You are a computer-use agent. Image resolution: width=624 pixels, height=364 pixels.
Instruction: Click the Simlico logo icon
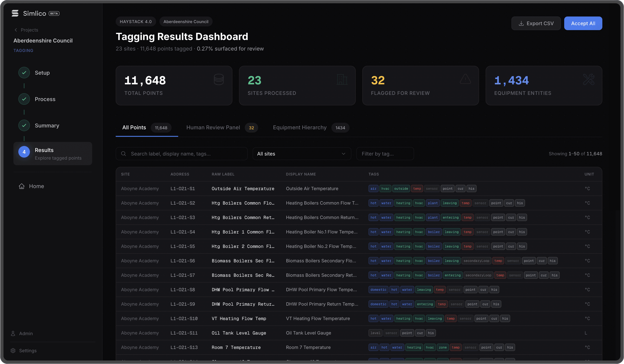tap(15, 13)
